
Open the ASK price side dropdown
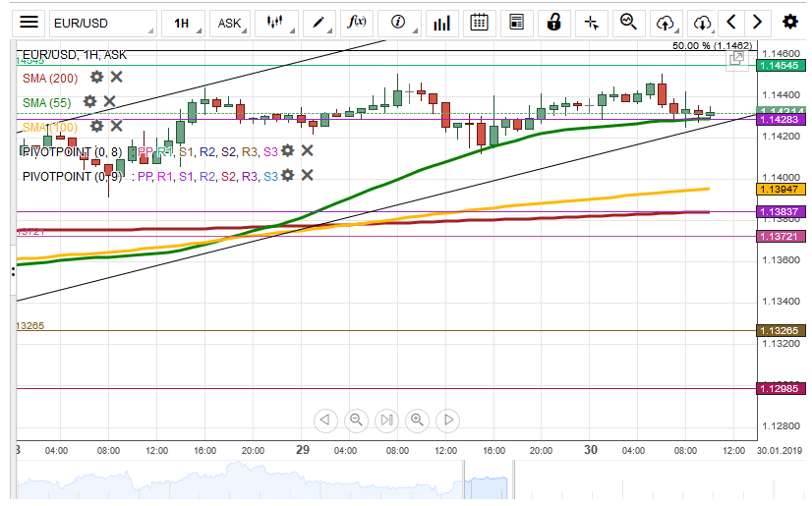229,22
